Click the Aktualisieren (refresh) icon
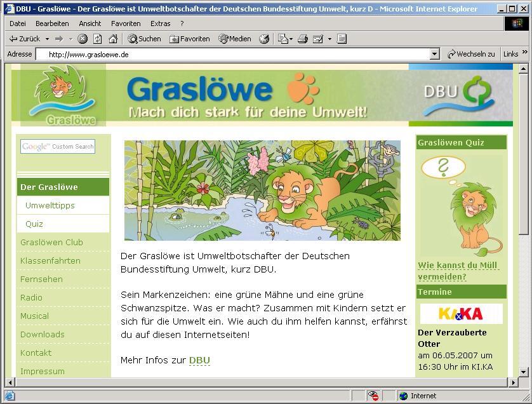532x404 pixels. pyautogui.click(x=96, y=38)
